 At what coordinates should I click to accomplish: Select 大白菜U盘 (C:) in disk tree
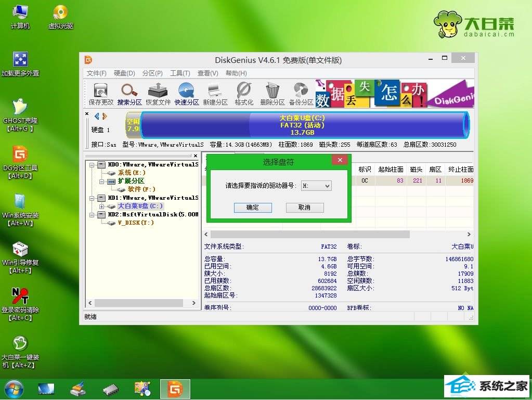click(x=140, y=207)
